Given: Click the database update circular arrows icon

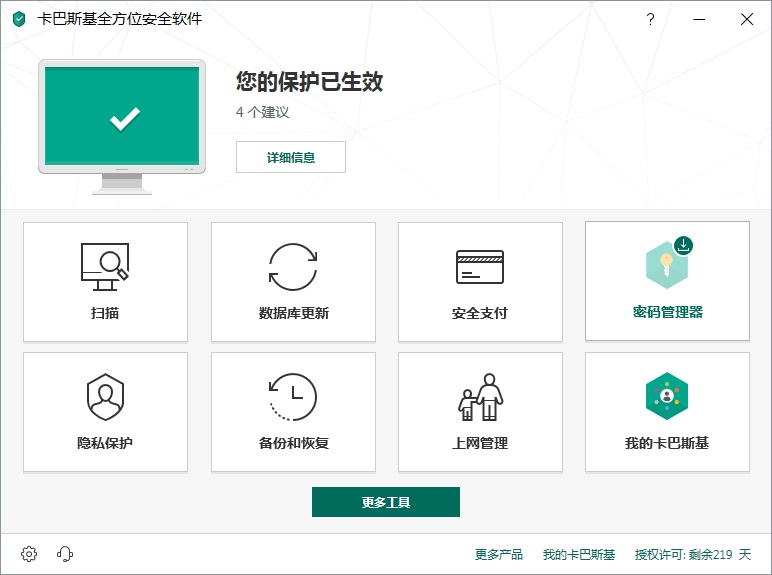Looking at the screenshot, I should click(x=293, y=267).
